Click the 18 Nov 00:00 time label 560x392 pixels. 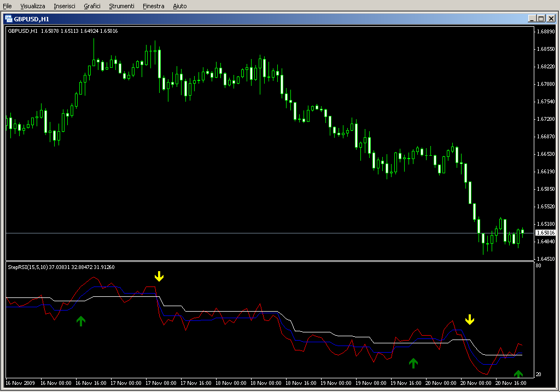tap(231, 383)
